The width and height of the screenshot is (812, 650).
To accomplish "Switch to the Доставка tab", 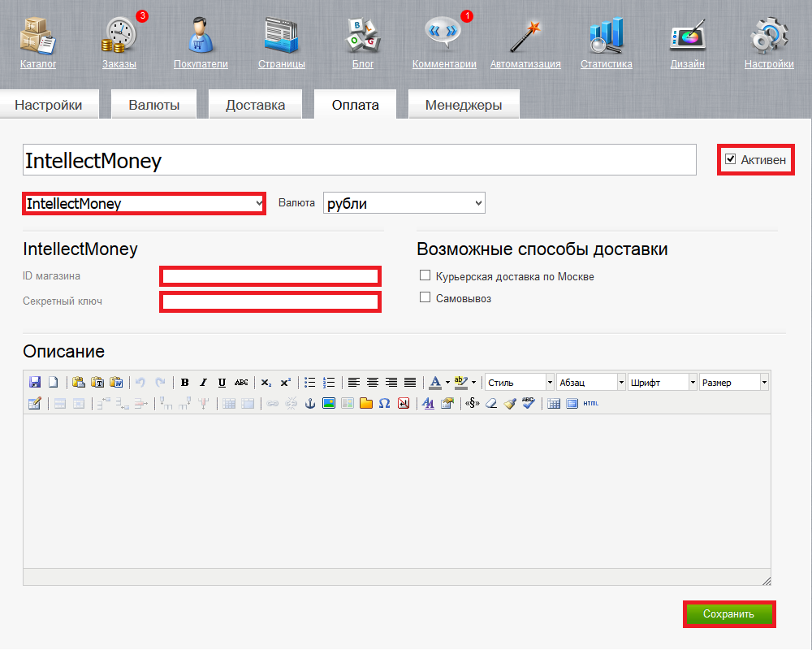I will click(x=255, y=105).
